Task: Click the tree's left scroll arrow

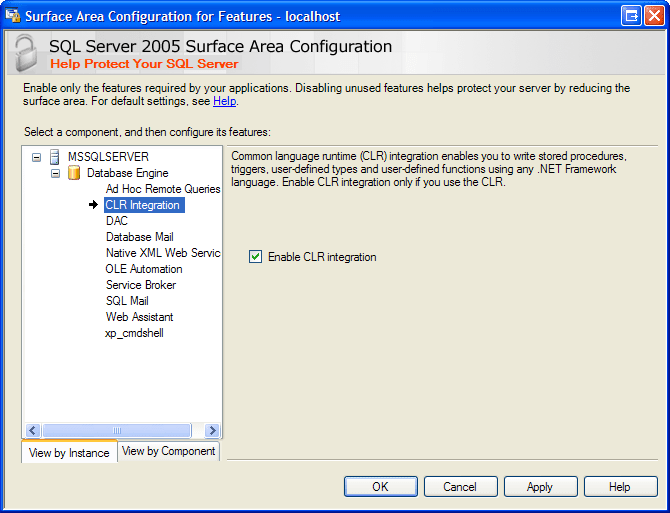Action: tap(33, 430)
